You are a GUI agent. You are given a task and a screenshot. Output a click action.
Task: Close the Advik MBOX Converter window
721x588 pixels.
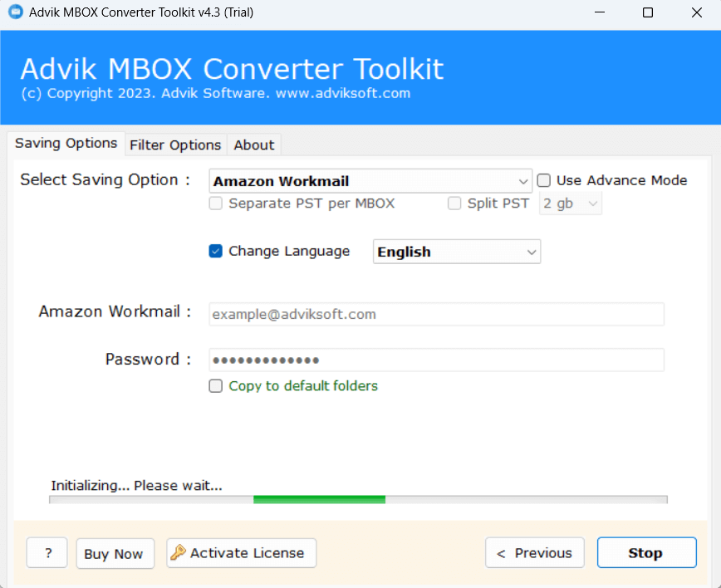[697, 12]
